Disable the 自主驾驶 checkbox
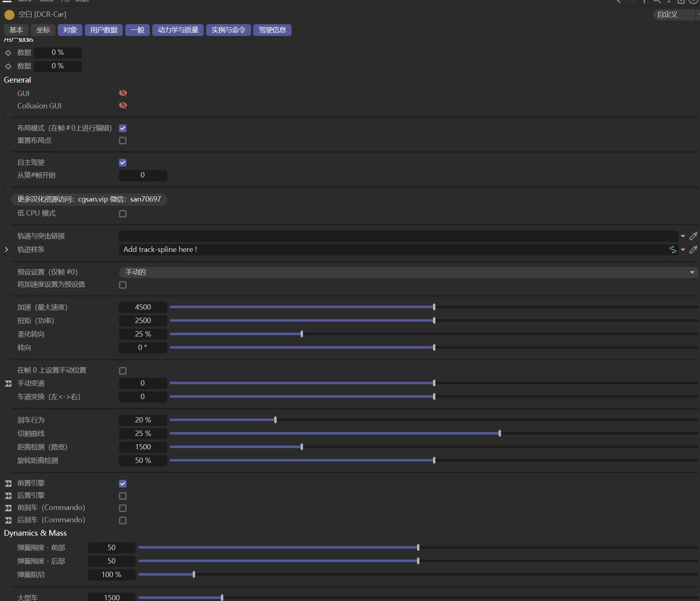Viewport: 700px width, 601px height. (x=123, y=163)
